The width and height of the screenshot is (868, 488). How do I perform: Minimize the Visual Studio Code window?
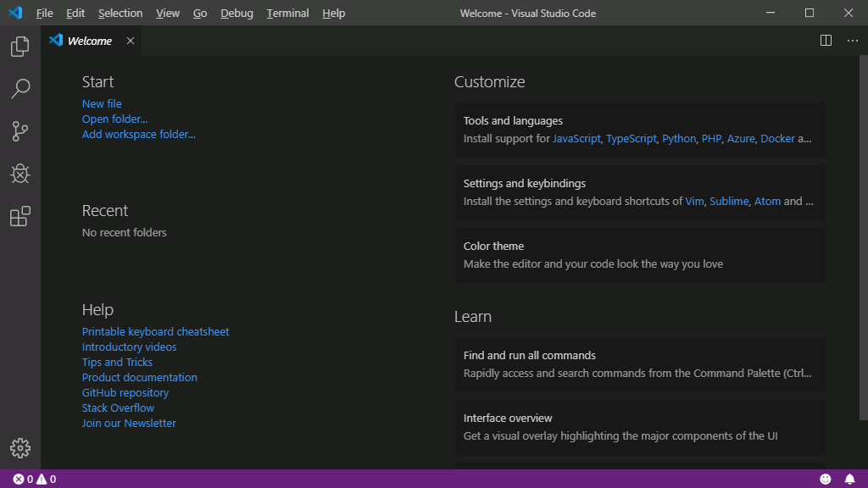click(x=771, y=13)
